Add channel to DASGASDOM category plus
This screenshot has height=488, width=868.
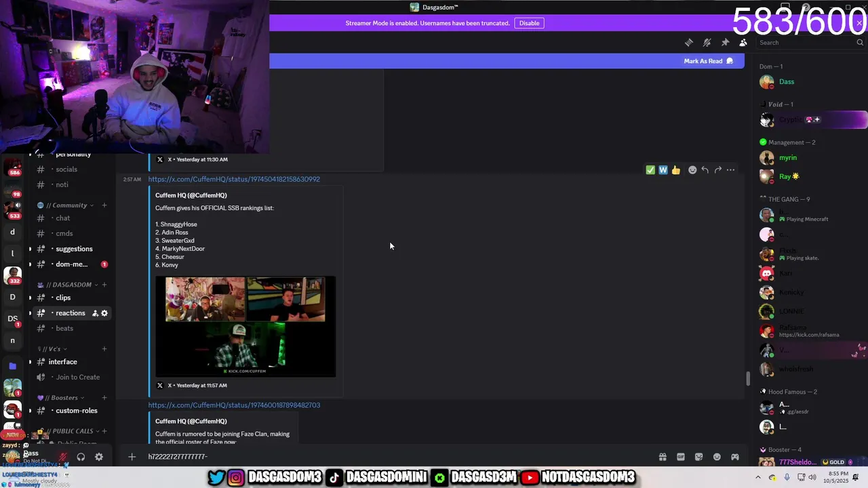[x=104, y=285]
